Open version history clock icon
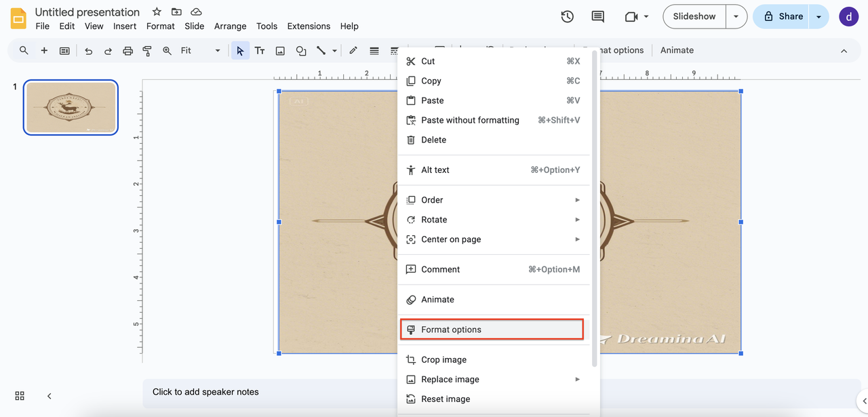868x417 pixels. pyautogui.click(x=568, y=16)
